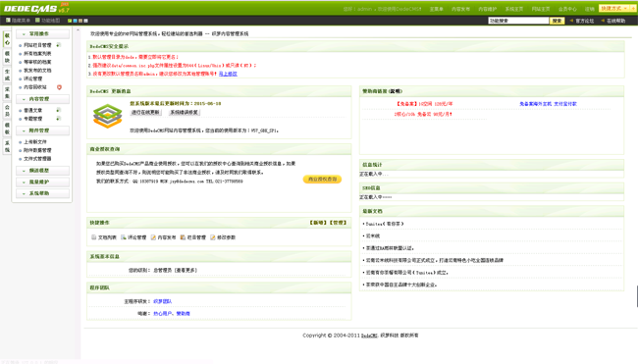Screen dimensions: 638x364
Task: Click the plus icon beside 快捷方式
Action: pos(633,8)
